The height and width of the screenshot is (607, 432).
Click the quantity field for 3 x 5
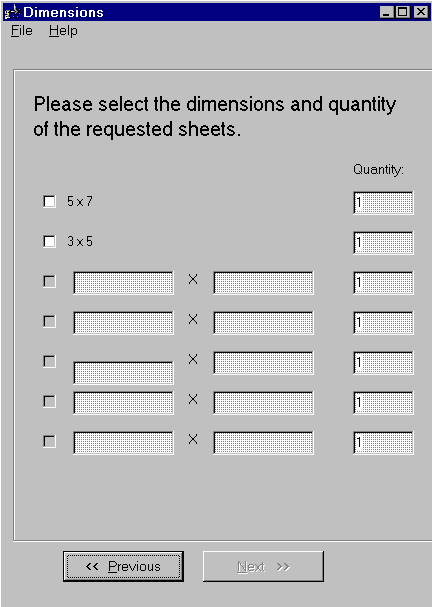[x=383, y=243]
